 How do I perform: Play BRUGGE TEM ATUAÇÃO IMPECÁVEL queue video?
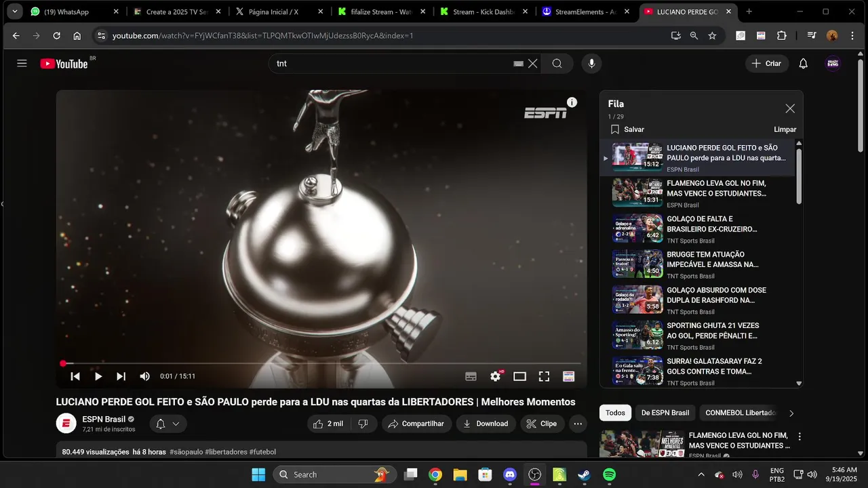tap(698, 264)
